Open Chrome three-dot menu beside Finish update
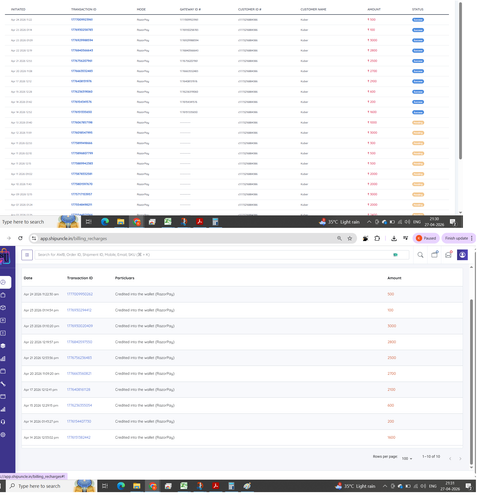488x500 pixels. 472,238
